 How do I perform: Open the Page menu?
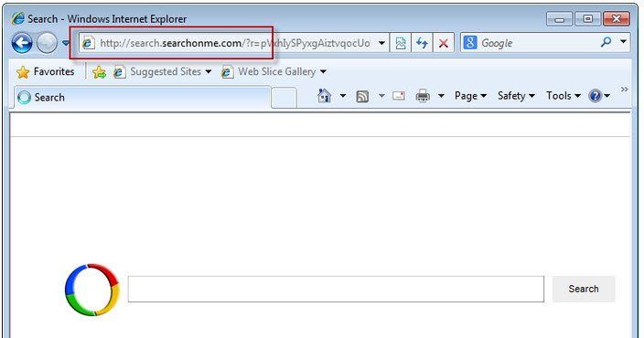point(470,96)
